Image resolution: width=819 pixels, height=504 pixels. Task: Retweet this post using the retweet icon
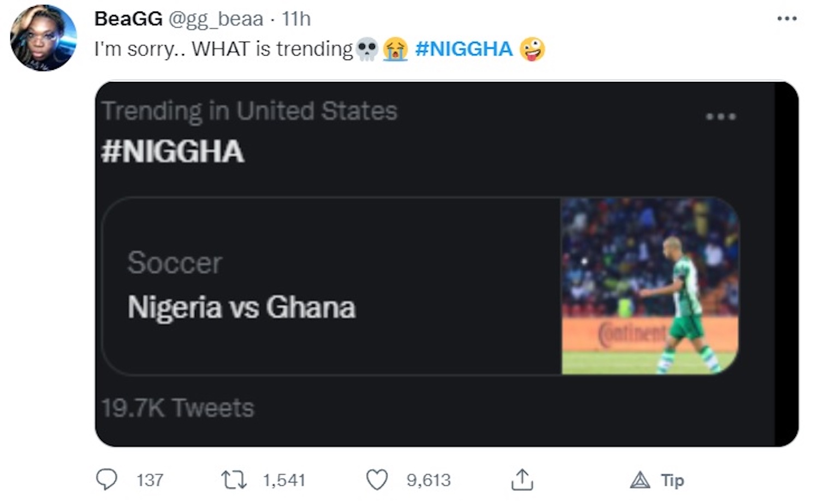(x=234, y=480)
